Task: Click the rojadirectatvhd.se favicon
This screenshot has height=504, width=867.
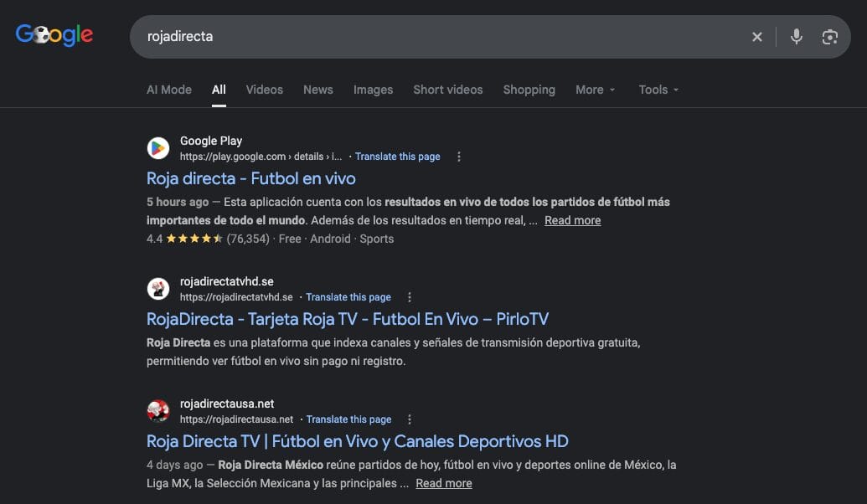Action: [158, 289]
